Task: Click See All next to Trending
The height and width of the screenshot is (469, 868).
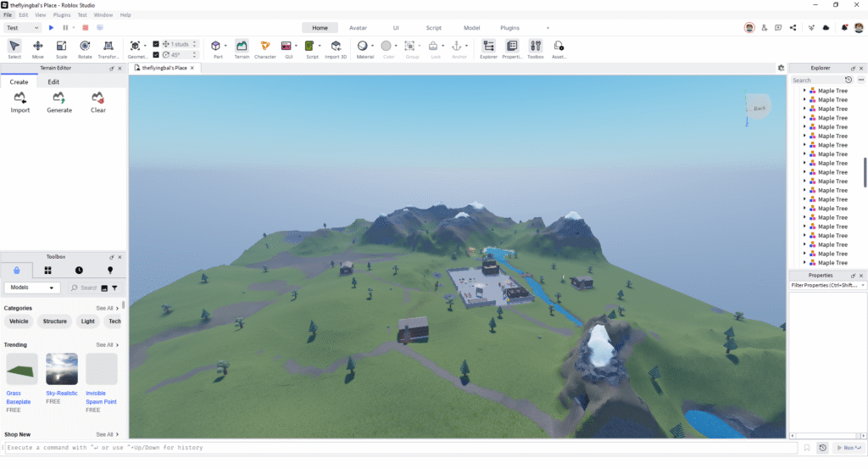Action: pos(108,345)
